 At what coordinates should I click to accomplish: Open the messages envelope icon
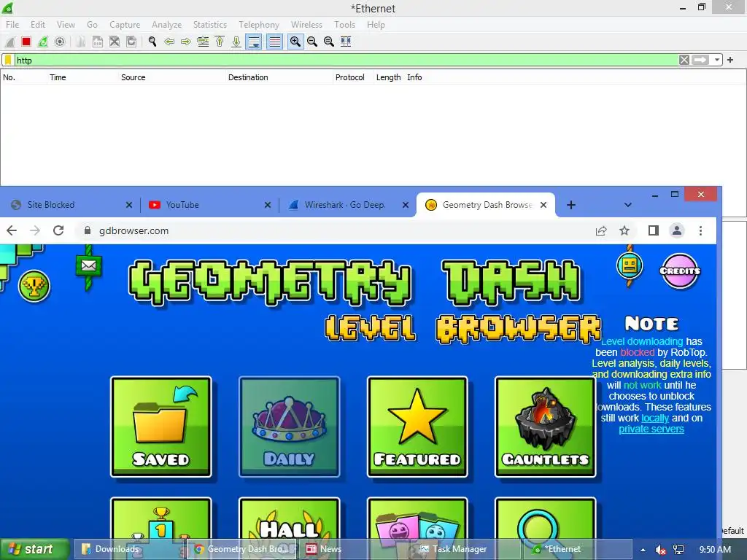[x=88, y=265]
